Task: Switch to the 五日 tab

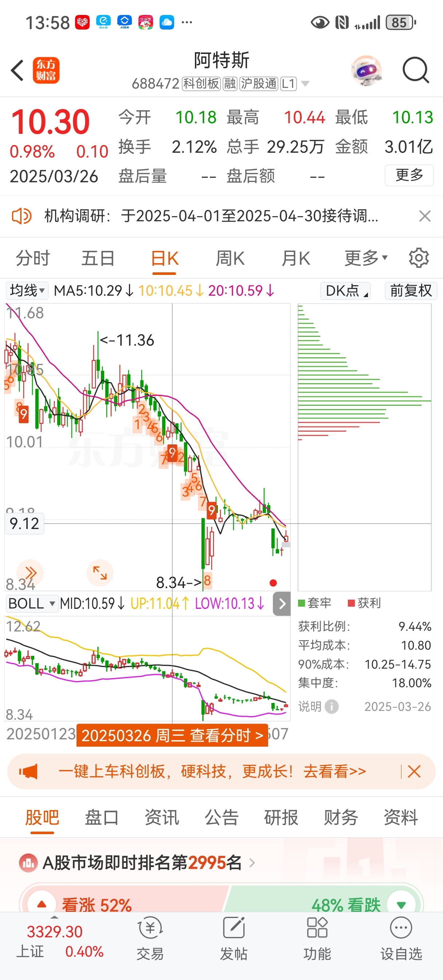Action: [98, 258]
